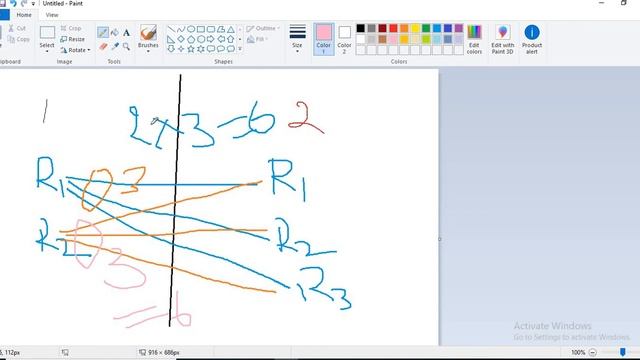This screenshot has height=360, width=640.
Task: Choose the Oval shape
Action: [191, 29]
